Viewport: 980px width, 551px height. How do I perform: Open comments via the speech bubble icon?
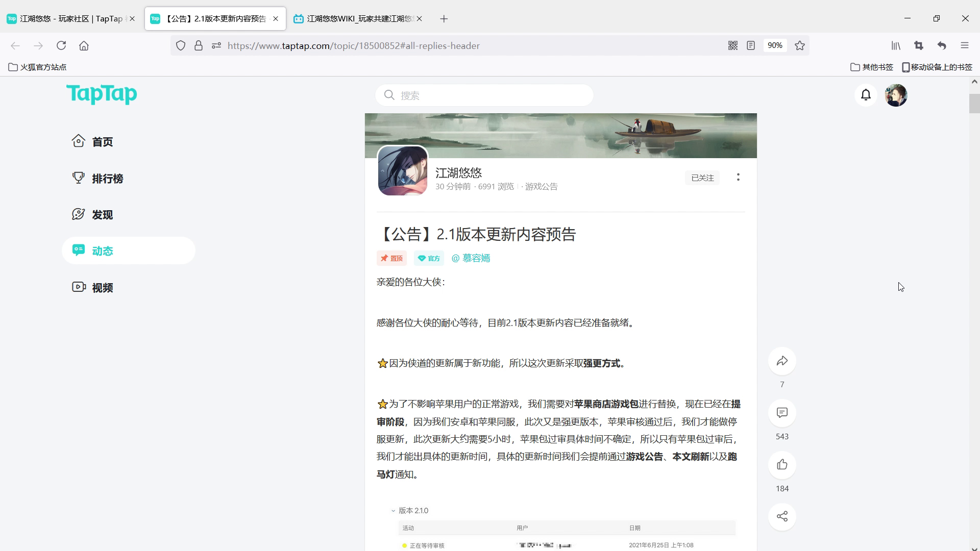pos(782,413)
